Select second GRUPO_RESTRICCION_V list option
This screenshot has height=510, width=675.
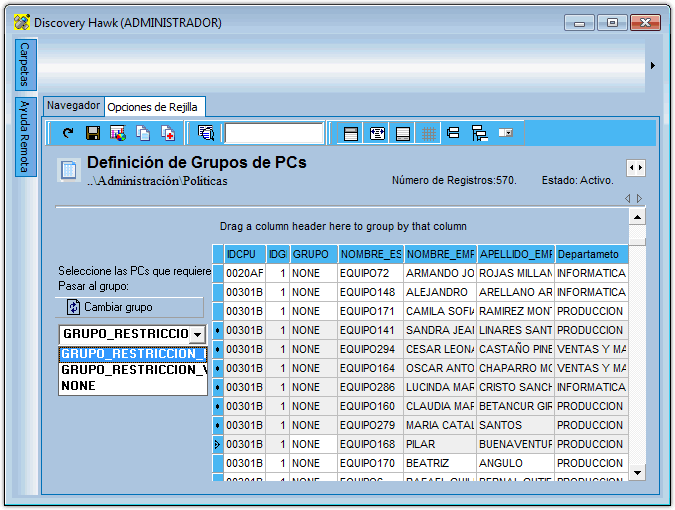tap(133, 370)
